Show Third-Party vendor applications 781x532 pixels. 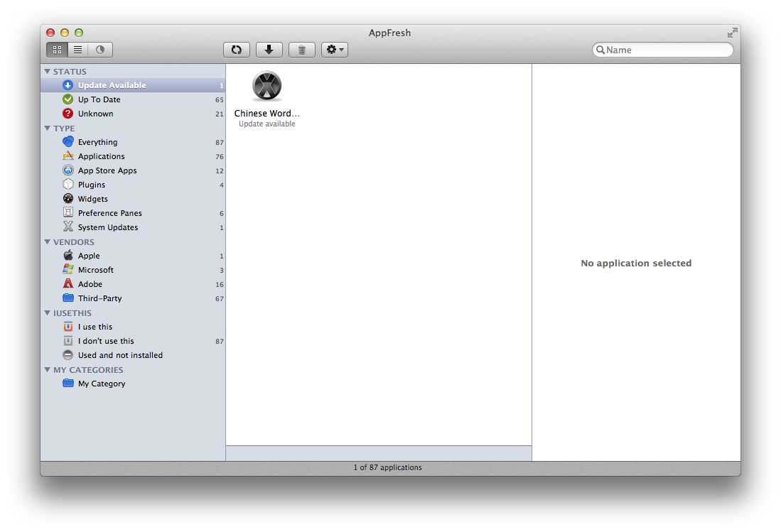133,298
